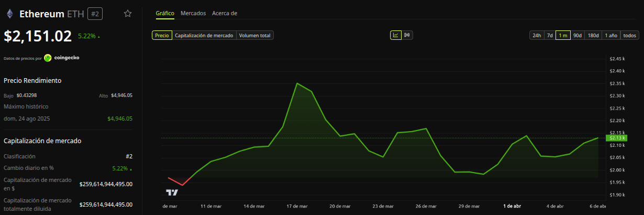Click the CoinGecko logo icon

48,58
